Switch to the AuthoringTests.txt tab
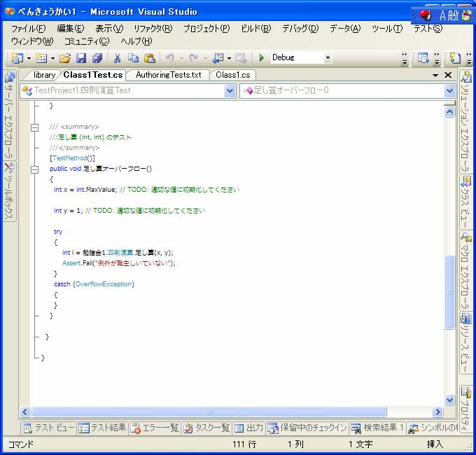The height and width of the screenshot is (455, 476). click(x=168, y=75)
